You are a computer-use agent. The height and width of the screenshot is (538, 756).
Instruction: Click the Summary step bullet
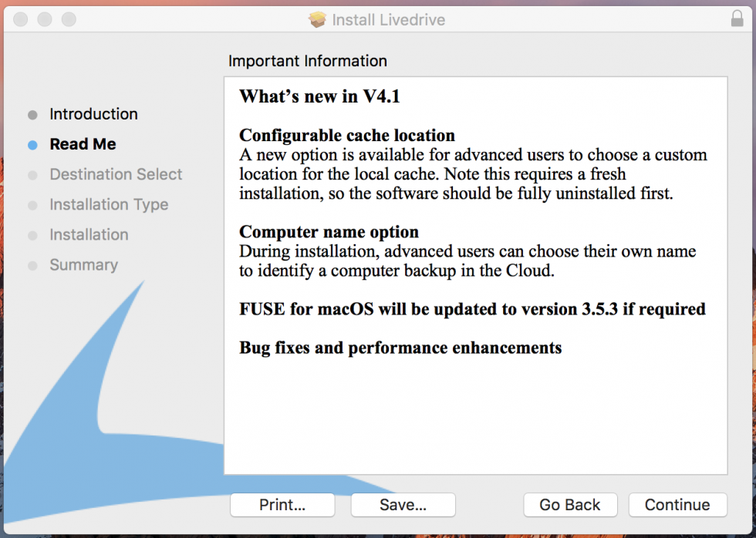(x=32, y=265)
